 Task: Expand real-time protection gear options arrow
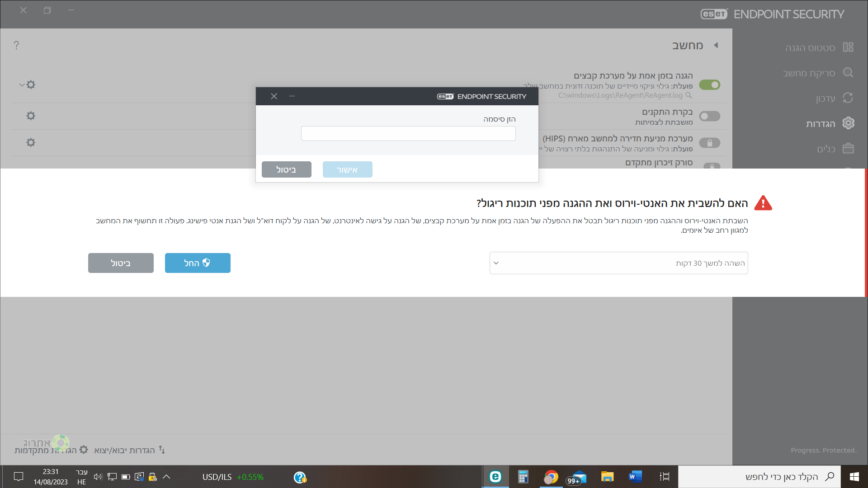click(22, 85)
